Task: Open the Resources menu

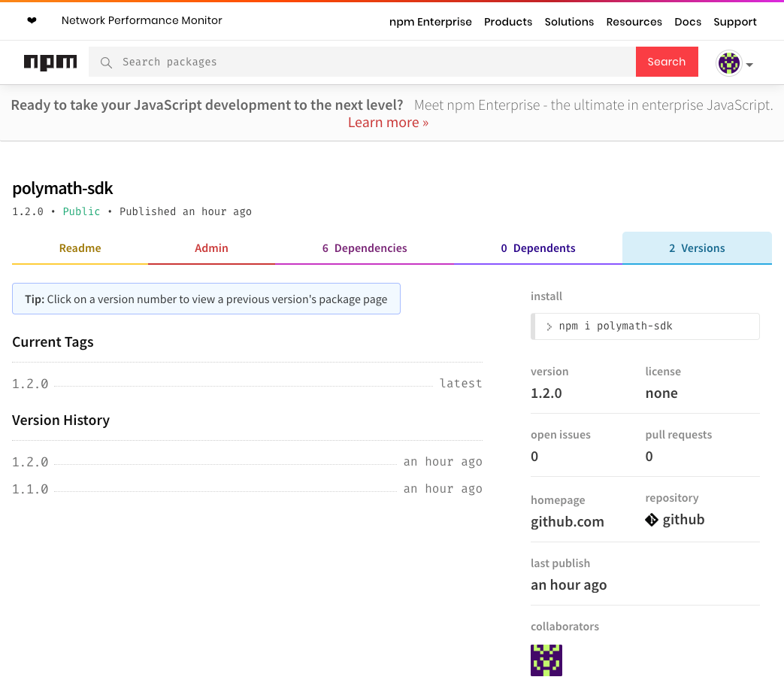Action: (x=634, y=22)
